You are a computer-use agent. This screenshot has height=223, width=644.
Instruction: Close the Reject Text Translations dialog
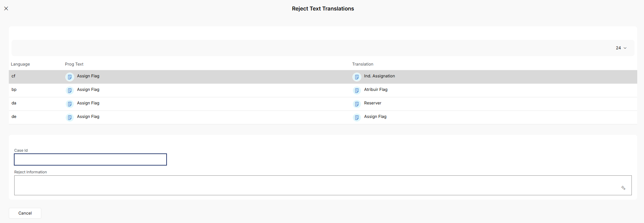(x=6, y=8)
